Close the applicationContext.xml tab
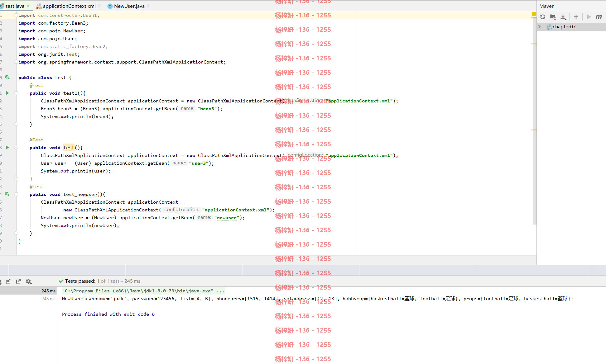The width and height of the screenshot is (606, 364). point(99,6)
